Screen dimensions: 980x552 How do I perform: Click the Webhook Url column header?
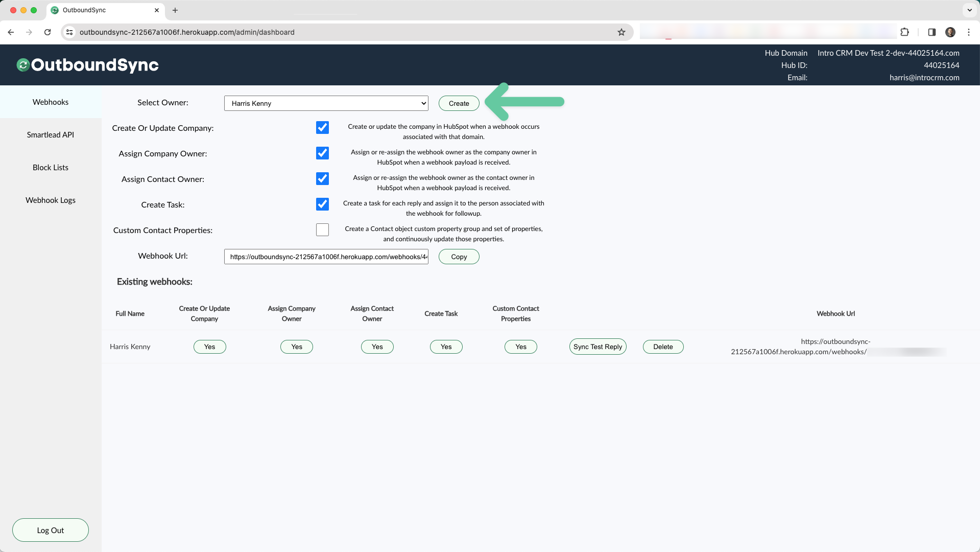(836, 314)
